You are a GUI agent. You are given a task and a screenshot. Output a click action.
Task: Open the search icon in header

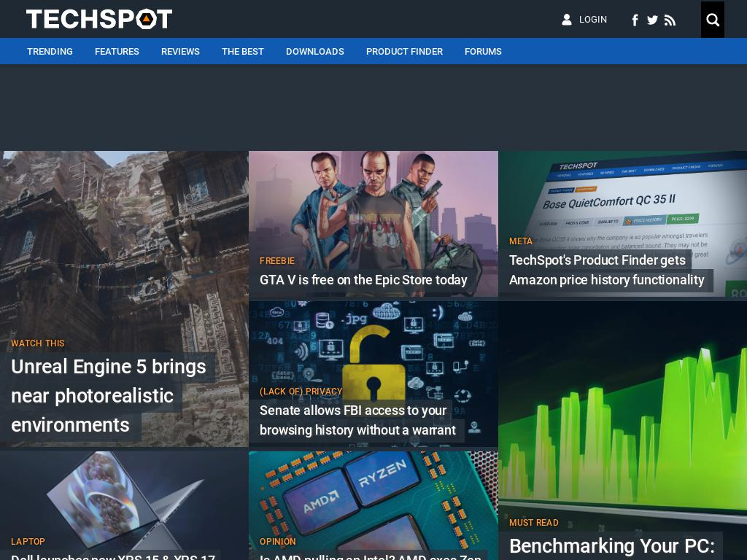pyautogui.click(x=712, y=20)
